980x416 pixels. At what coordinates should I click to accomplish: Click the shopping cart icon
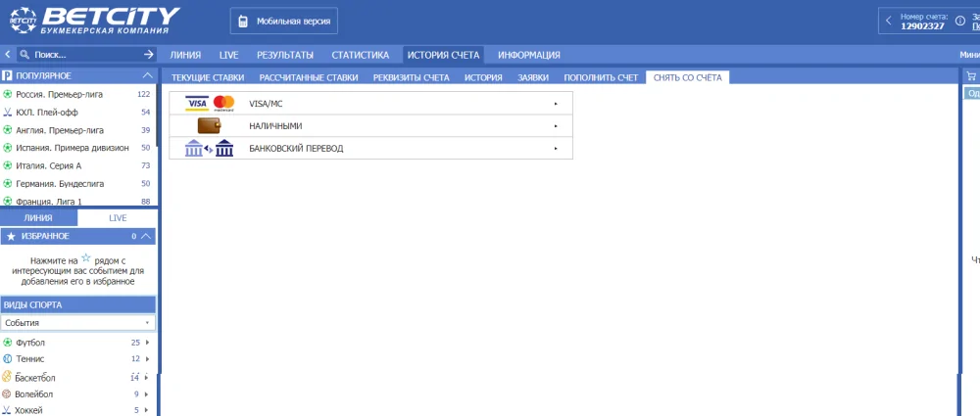[971, 76]
